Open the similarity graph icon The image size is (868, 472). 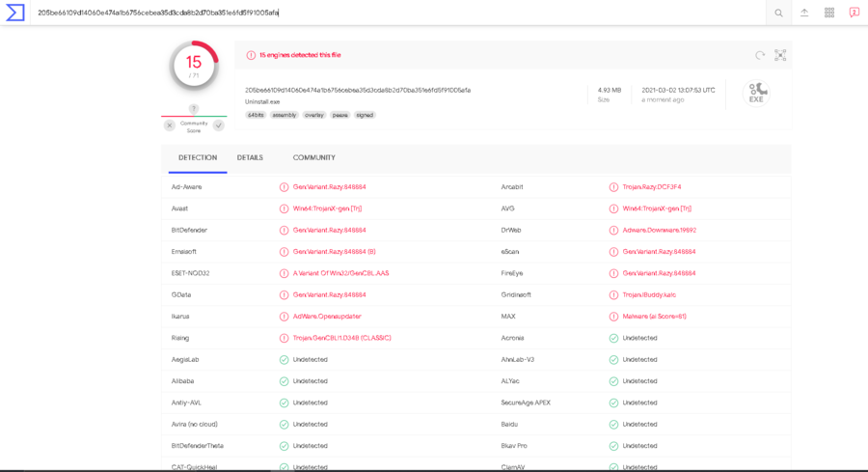coord(780,55)
